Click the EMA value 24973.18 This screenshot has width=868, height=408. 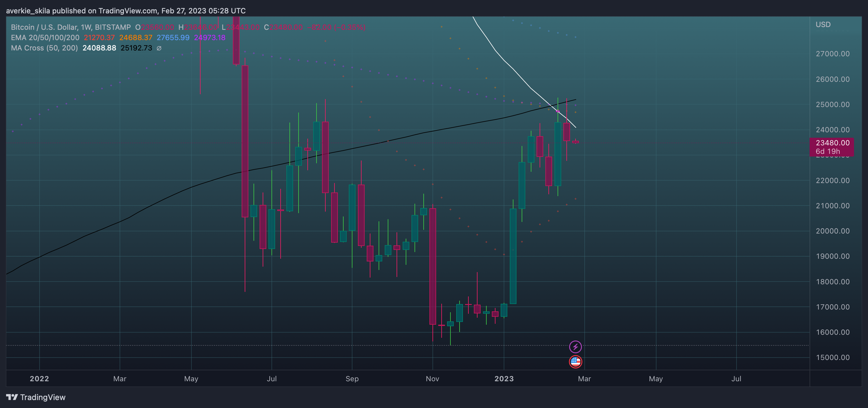(210, 38)
